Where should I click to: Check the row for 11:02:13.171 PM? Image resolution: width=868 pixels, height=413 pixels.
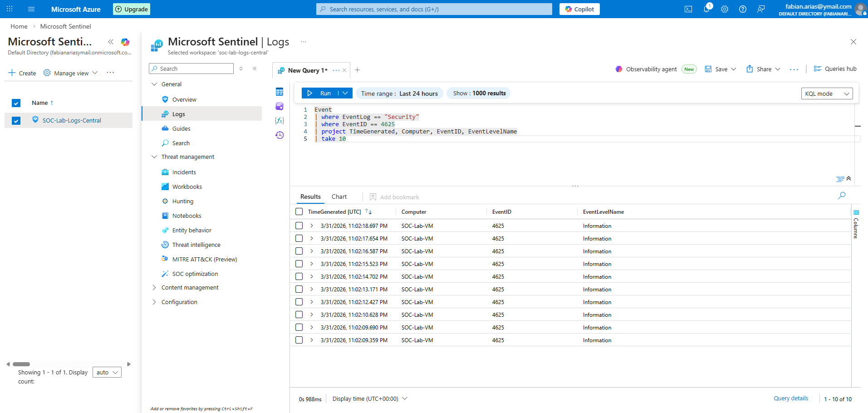coord(299,289)
